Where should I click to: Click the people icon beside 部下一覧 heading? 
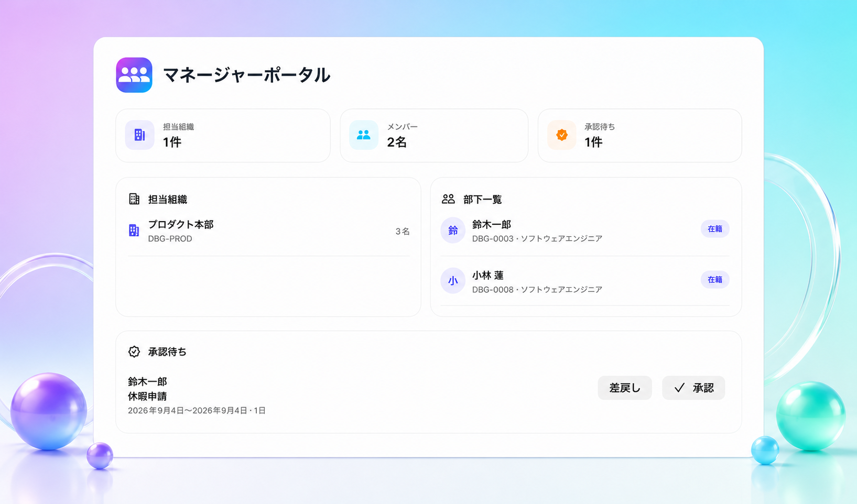[448, 199]
